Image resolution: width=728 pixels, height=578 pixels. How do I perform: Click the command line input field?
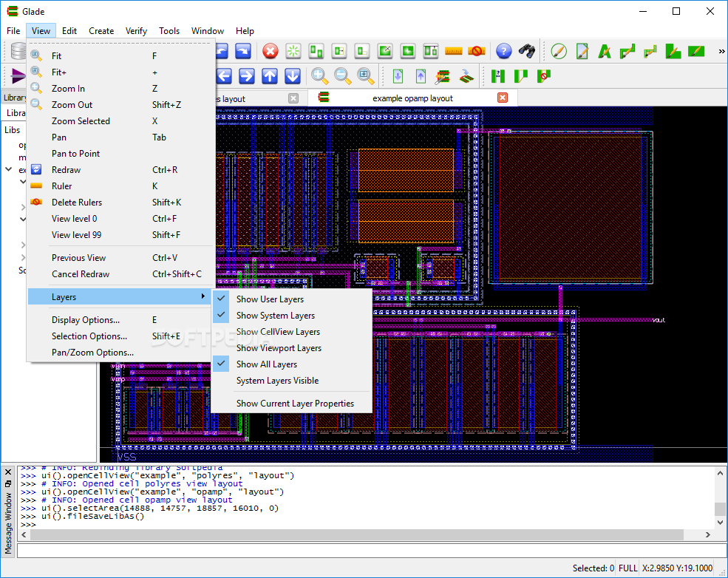pyautogui.click(x=372, y=550)
